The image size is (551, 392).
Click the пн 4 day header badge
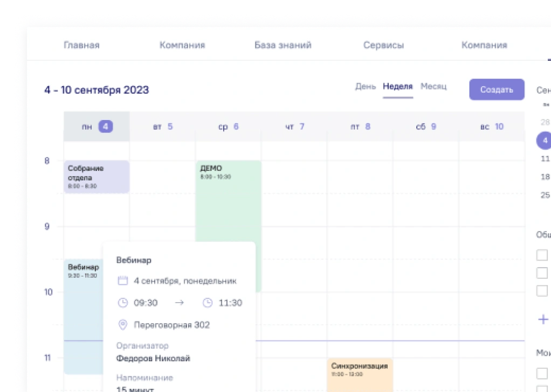(106, 127)
